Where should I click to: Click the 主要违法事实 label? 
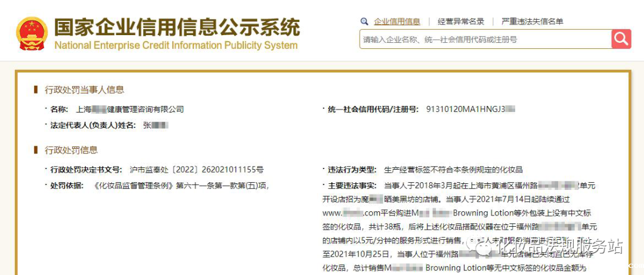352,186
